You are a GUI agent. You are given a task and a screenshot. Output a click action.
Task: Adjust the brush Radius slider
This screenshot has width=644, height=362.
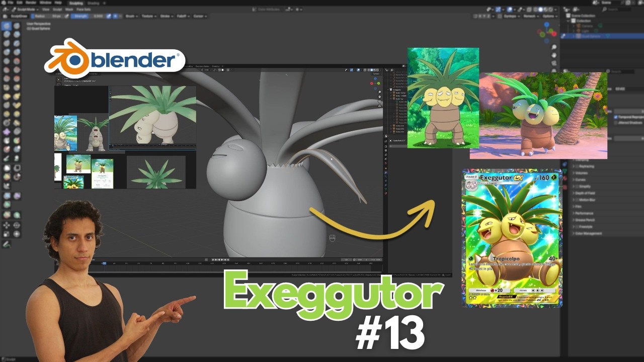(47, 16)
